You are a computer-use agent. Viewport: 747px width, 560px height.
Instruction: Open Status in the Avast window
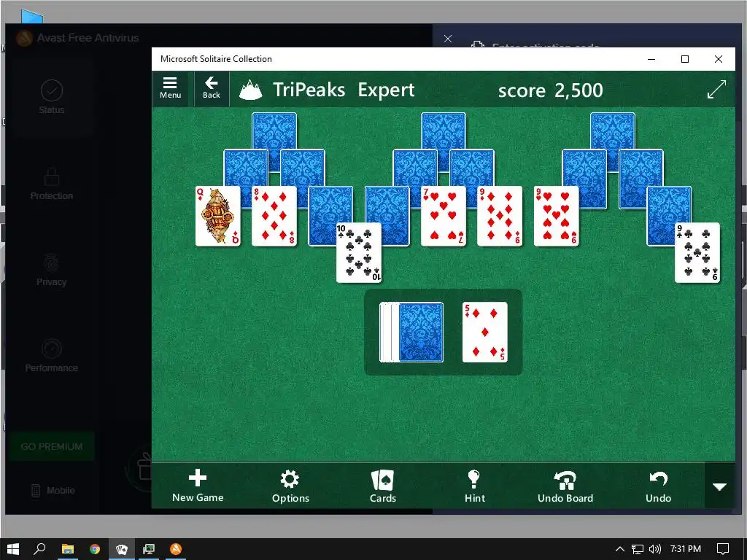pyautogui.click(x=52, y=97)
